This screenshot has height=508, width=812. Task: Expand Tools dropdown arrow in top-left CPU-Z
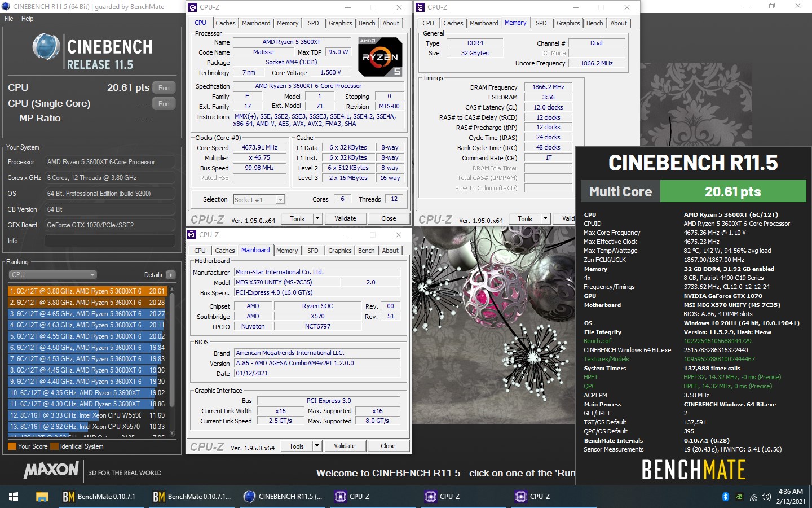tap(317, 218)
